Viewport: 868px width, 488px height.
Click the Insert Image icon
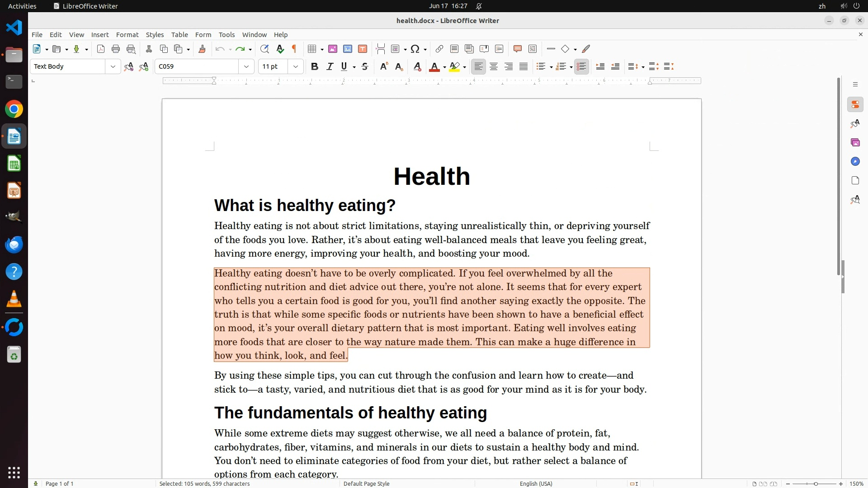(333, 49)
